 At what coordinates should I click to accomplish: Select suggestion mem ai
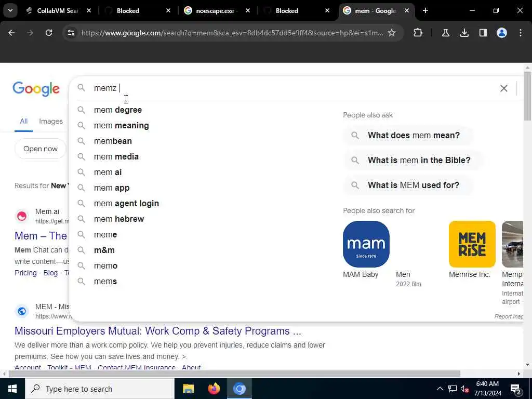[108, 172]
